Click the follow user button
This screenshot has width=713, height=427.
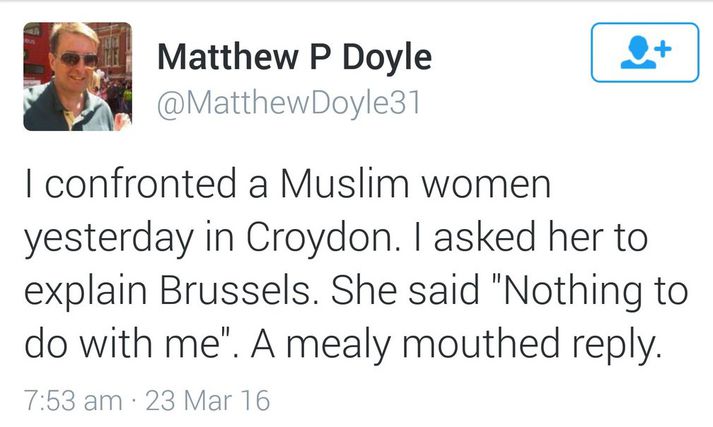(x=645, y=52)
